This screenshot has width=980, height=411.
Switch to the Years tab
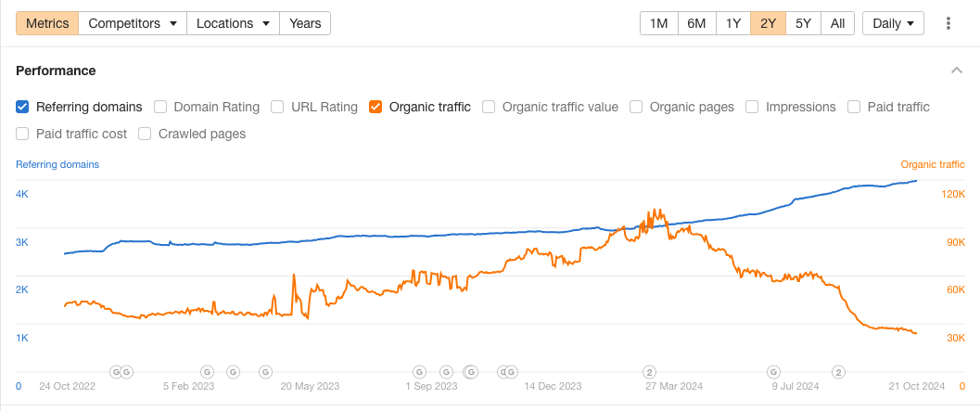[305, 23]
